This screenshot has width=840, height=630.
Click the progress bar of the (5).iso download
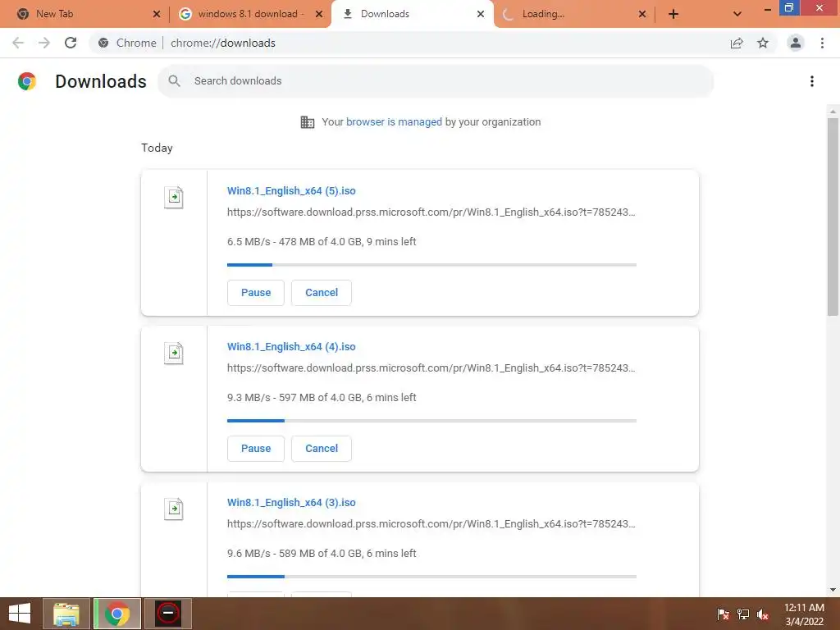click(x=431, y=265)
